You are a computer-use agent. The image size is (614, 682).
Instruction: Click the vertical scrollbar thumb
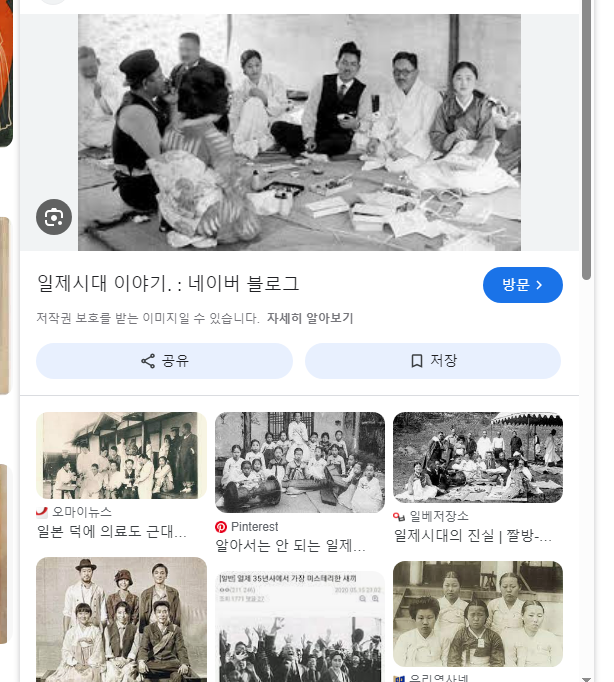pyautogui.click(x=587, y=139)
